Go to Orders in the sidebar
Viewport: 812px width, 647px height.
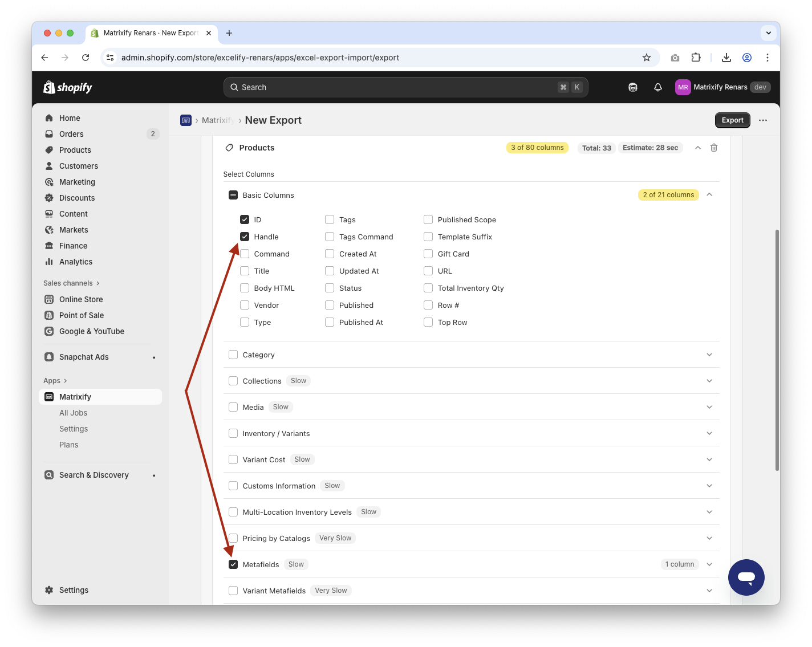coord(71,134)
